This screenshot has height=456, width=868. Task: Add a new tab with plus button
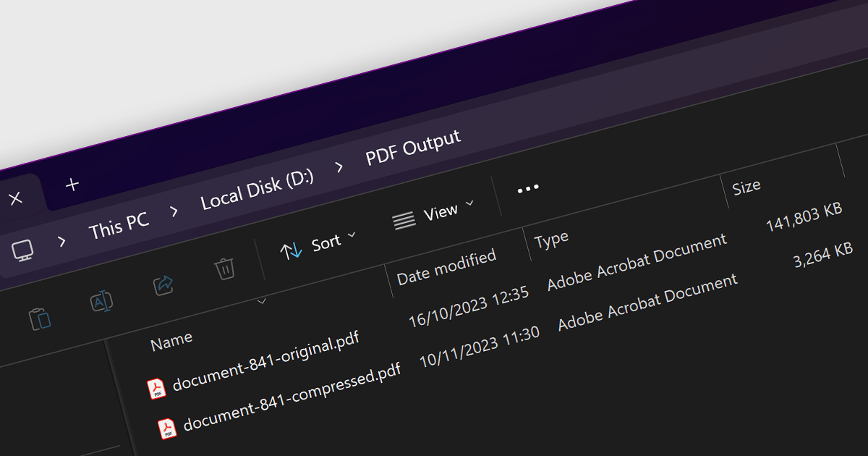coord(72,185)
